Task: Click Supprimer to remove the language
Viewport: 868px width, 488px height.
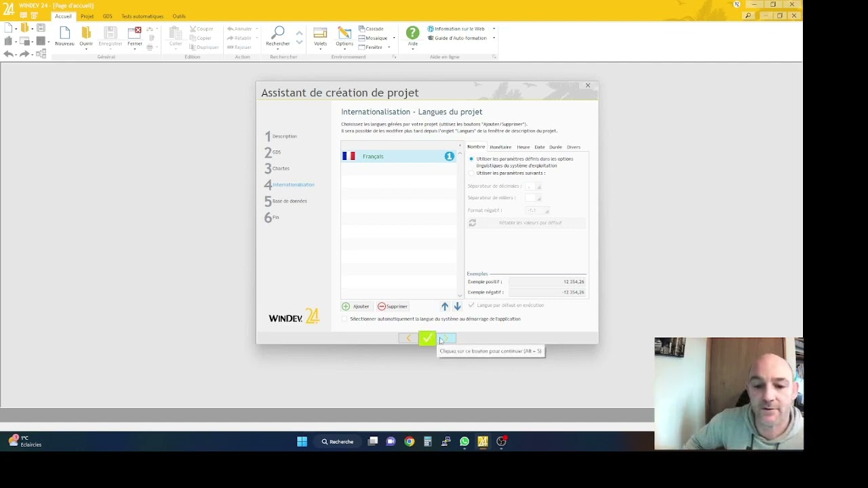Action: (x=393, y=306)
